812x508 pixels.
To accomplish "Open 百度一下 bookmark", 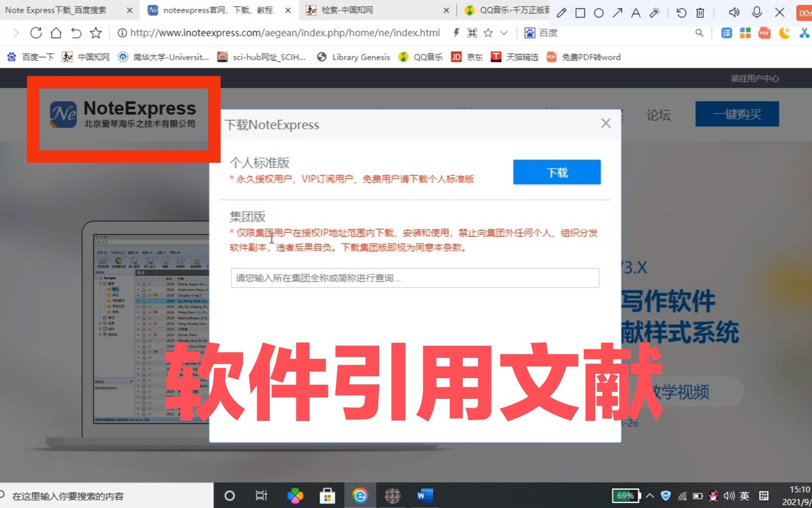I will point(31,57).
